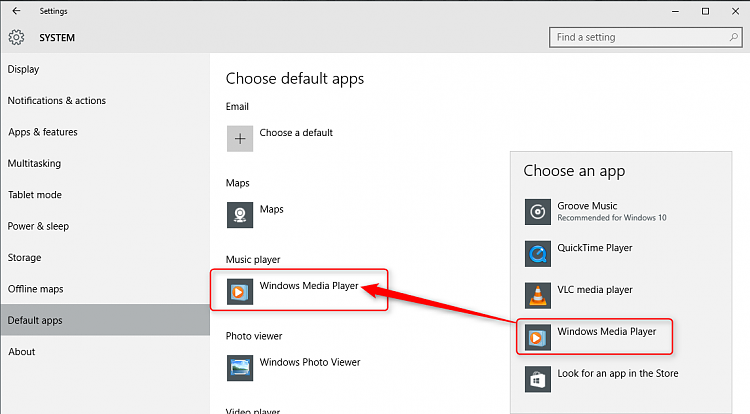Click 'Windows Photo Viewer' default label
The width and height of the screenshot is (750, 414).
point(310,362)
